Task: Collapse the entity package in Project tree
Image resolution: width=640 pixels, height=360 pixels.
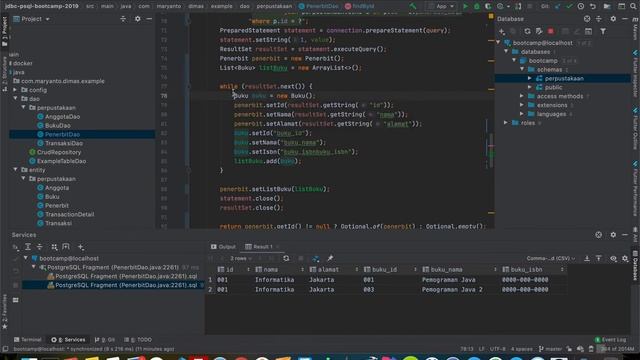Action: pos(15,170)
